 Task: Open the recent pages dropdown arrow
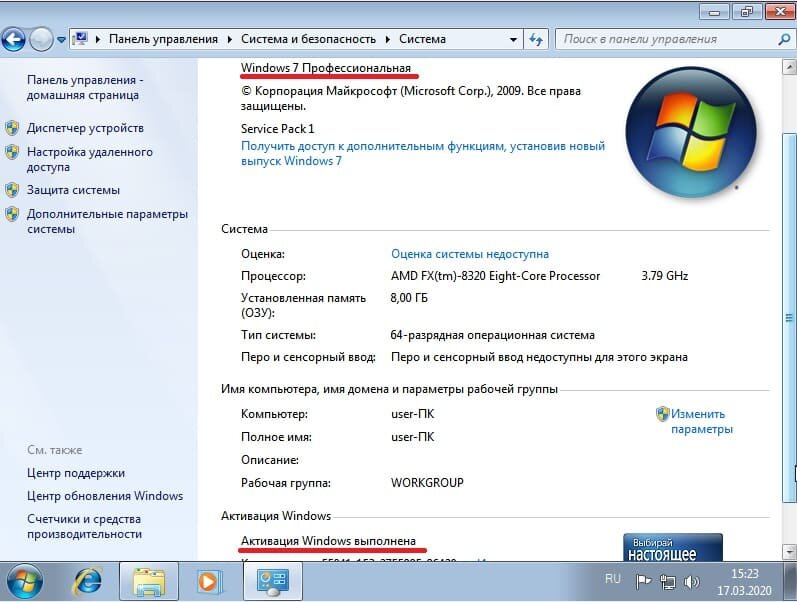[x=61, y=40]
